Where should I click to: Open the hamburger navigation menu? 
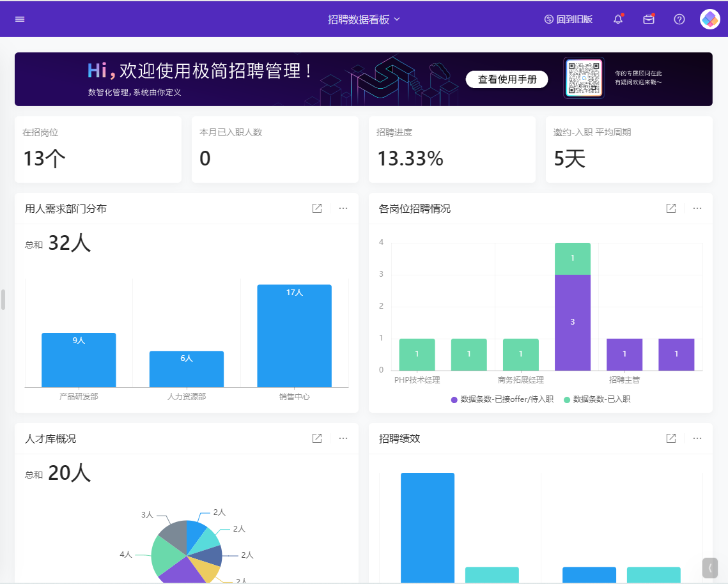coord(19,19)
